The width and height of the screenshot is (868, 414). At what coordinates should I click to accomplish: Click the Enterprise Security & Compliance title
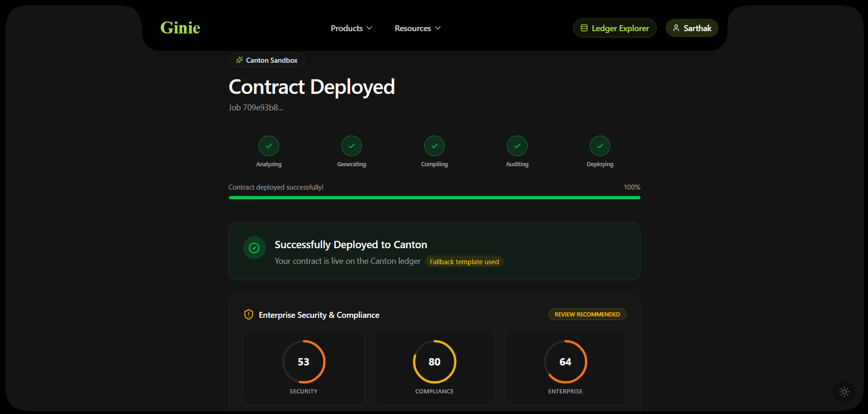point(319,315)
